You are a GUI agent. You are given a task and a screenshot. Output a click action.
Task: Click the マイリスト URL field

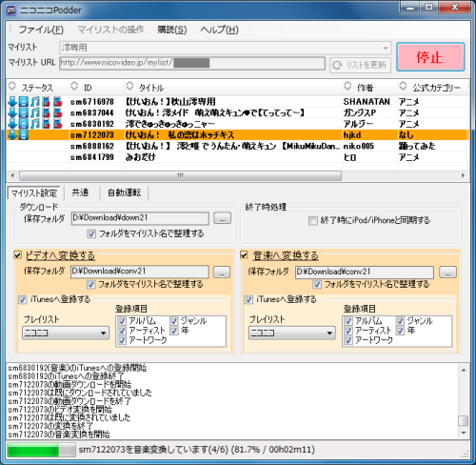192,63
